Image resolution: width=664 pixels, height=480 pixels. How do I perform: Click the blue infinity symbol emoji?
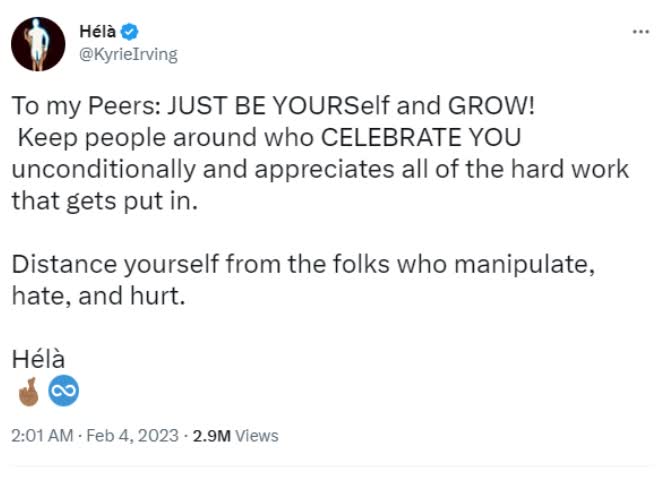click(x=64, y=391)
